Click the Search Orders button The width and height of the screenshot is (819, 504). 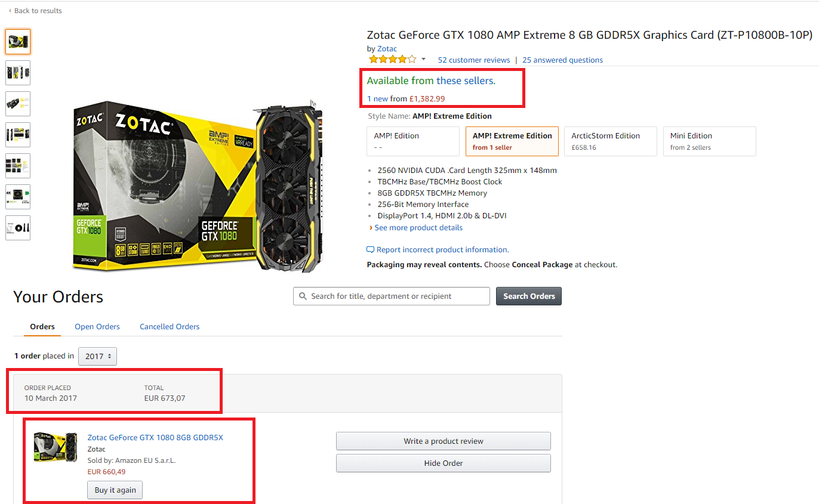[529, 296]
